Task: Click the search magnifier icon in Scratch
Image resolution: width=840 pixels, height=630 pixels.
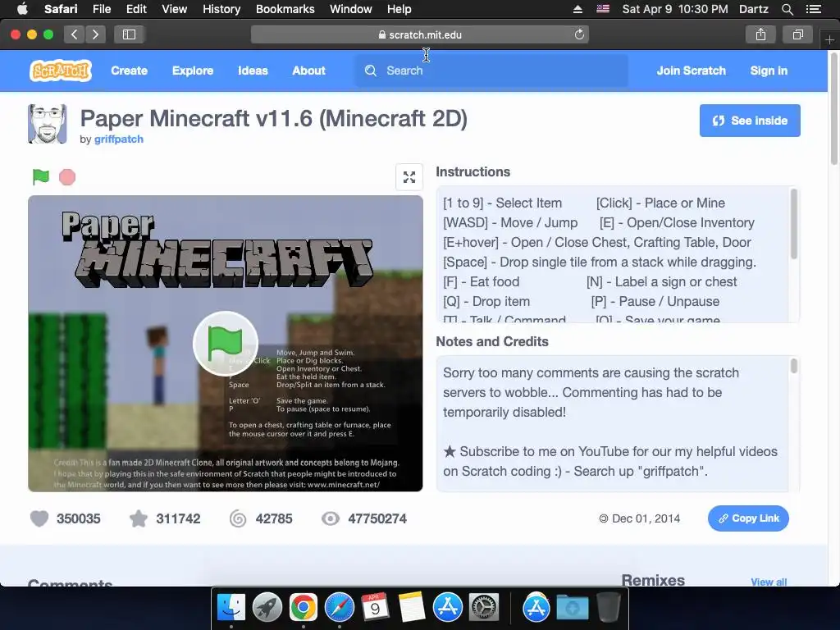Action: pyautogui.click(x=371, y=71)
